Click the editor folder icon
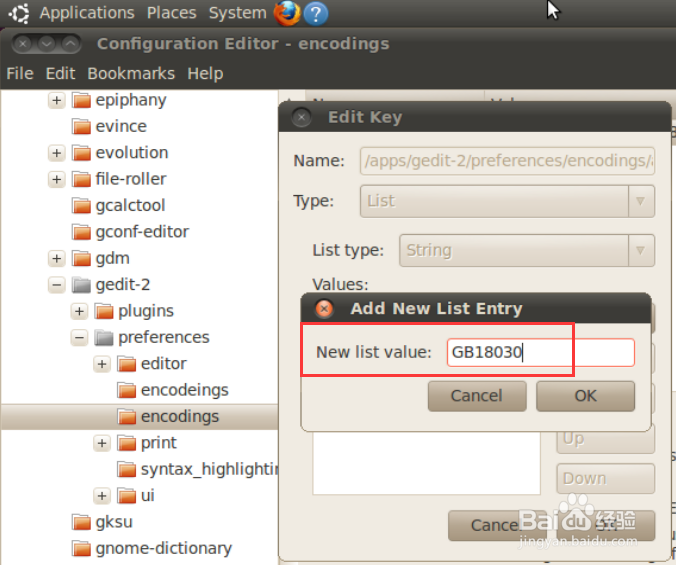 (x=127, y=364)
